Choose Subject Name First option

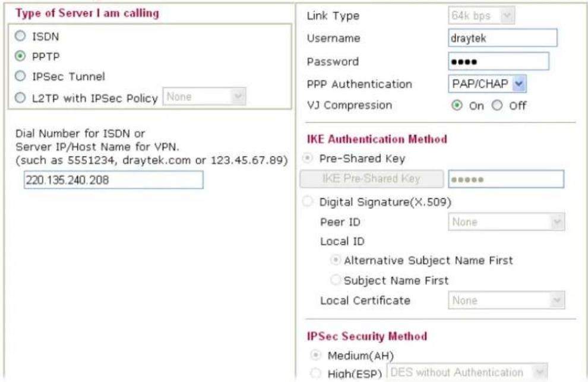coord(335,280)
